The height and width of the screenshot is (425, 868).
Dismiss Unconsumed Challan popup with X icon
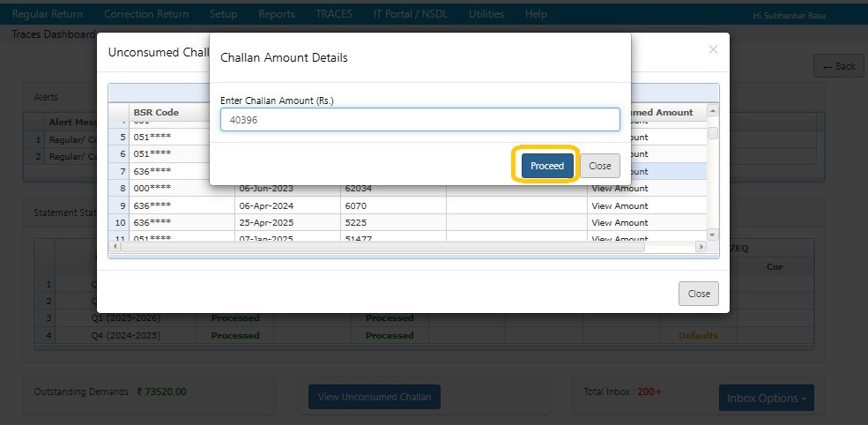713,50
